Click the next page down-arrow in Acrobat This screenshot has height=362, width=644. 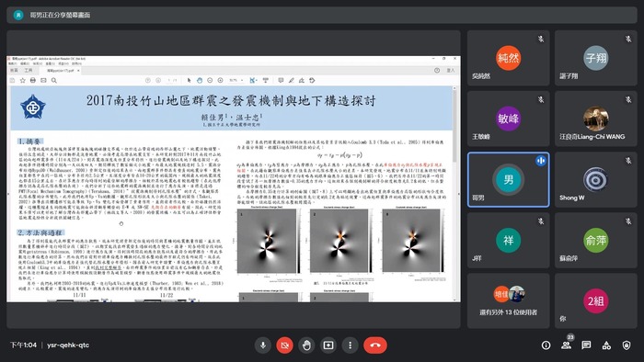tap(158, 80)
